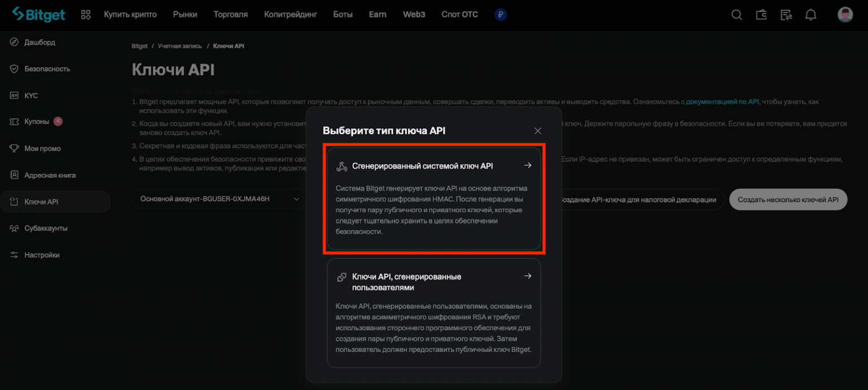Click the Security shield icon in sidebar
The image size is (868, 390).
(14, 69)
